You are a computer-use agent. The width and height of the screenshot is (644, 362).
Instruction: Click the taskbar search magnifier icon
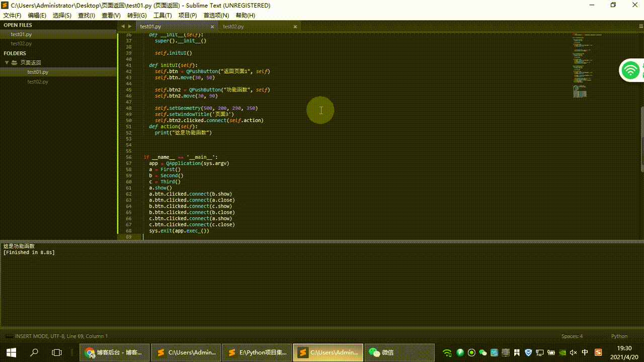[34, 352]
